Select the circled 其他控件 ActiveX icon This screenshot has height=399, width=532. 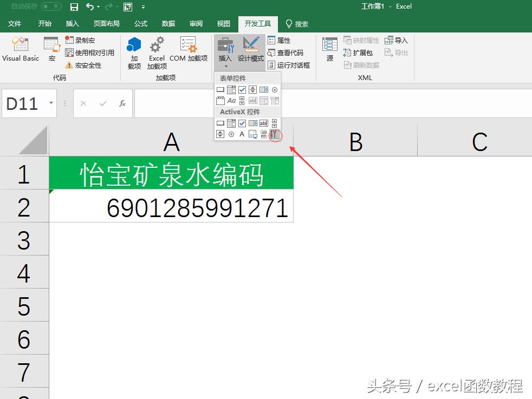pos(275,134)
